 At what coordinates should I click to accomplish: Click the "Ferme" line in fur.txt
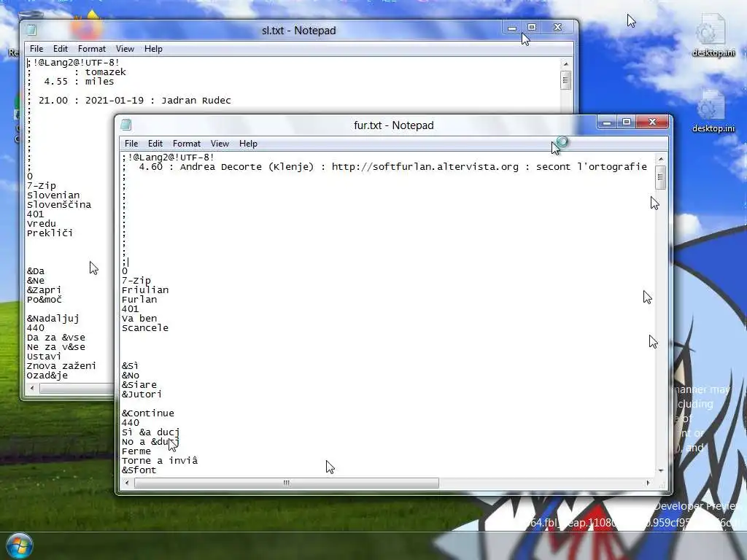pyautogui.click(x=136, y=451)
